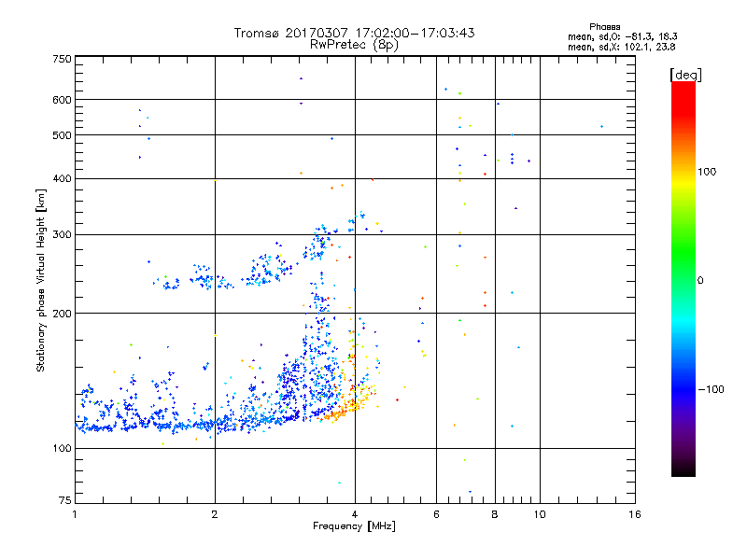Click the y-axis tick label '400'
747x560 pixels.
(x=63, y=178)
